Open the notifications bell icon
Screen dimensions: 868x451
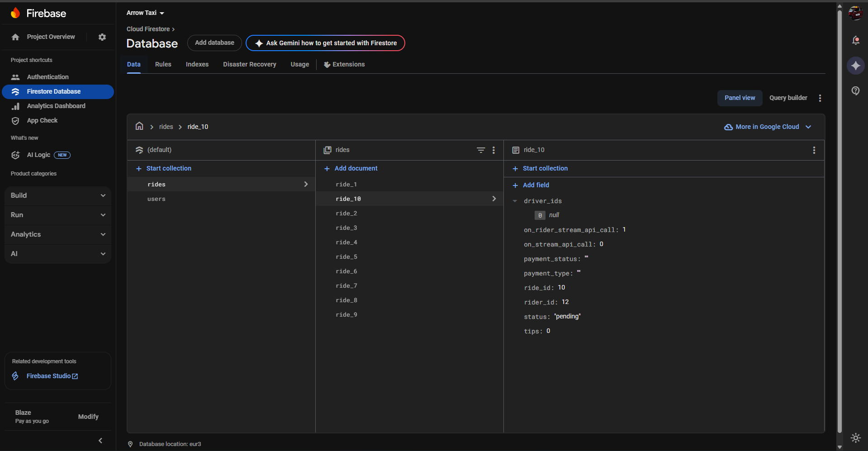855,40
